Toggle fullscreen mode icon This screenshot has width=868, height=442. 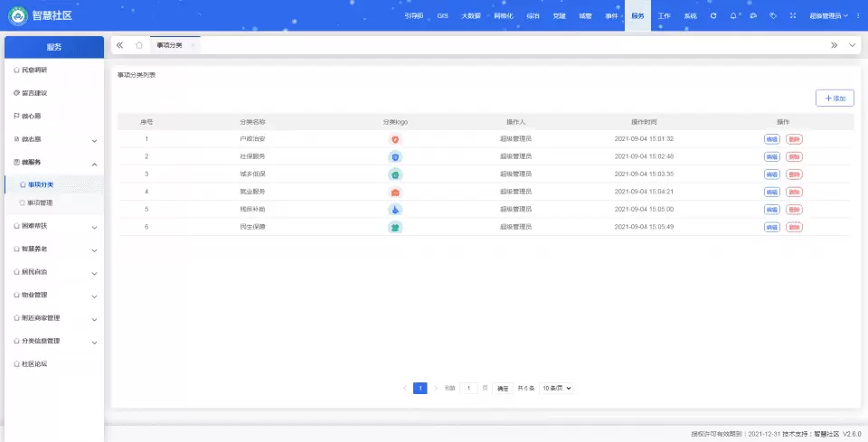click(793, 16)
